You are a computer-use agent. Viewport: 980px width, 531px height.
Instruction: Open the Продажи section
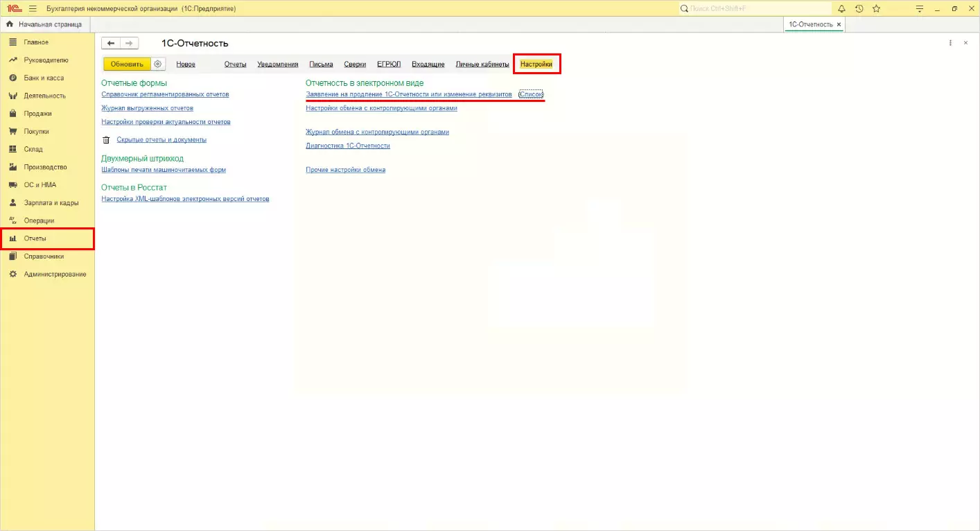(47, 114)
